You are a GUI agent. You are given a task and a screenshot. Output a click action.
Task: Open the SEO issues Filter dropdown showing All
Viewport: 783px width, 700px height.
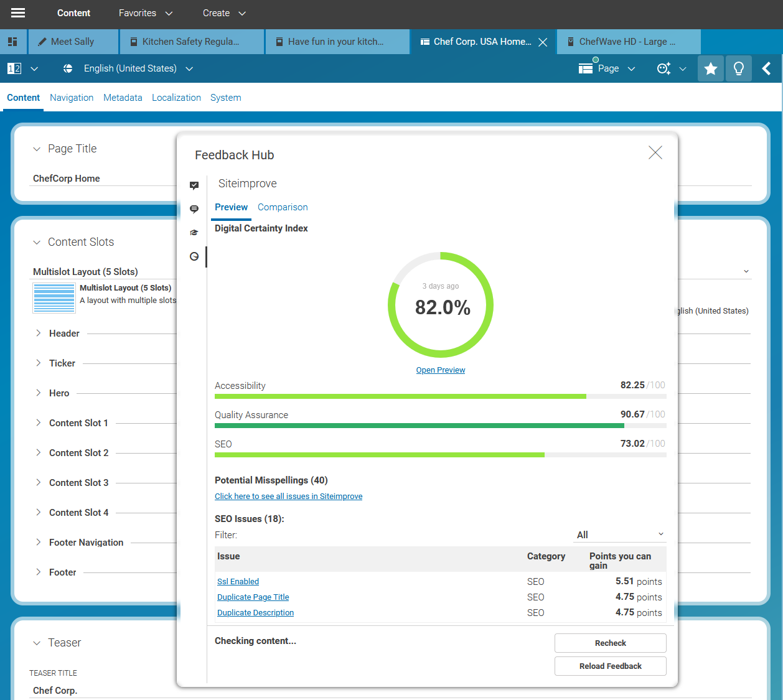click(619, 534)
